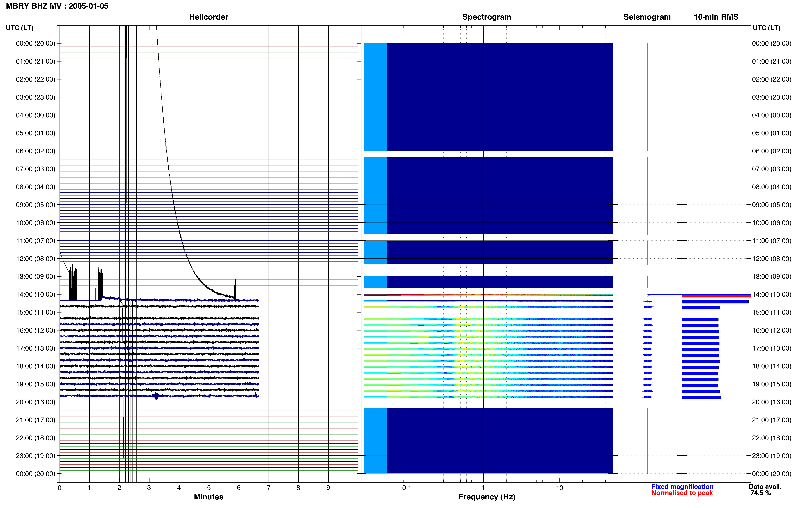812x508 pixels.
Task: Click left time label '05:00 (01:00)'
Action: coord(36,133)
